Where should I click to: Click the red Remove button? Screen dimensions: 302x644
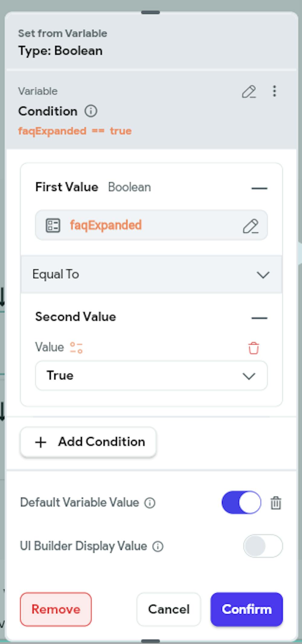pos(56,609)
